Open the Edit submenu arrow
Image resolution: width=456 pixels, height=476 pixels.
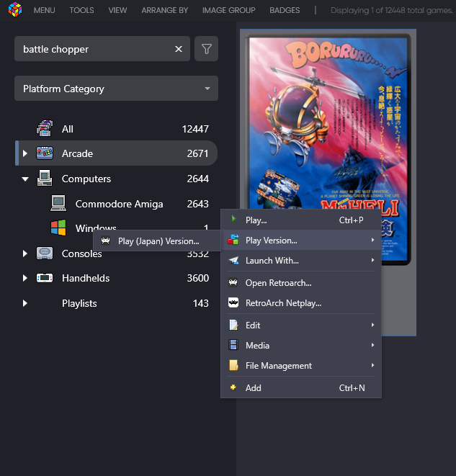372,325
